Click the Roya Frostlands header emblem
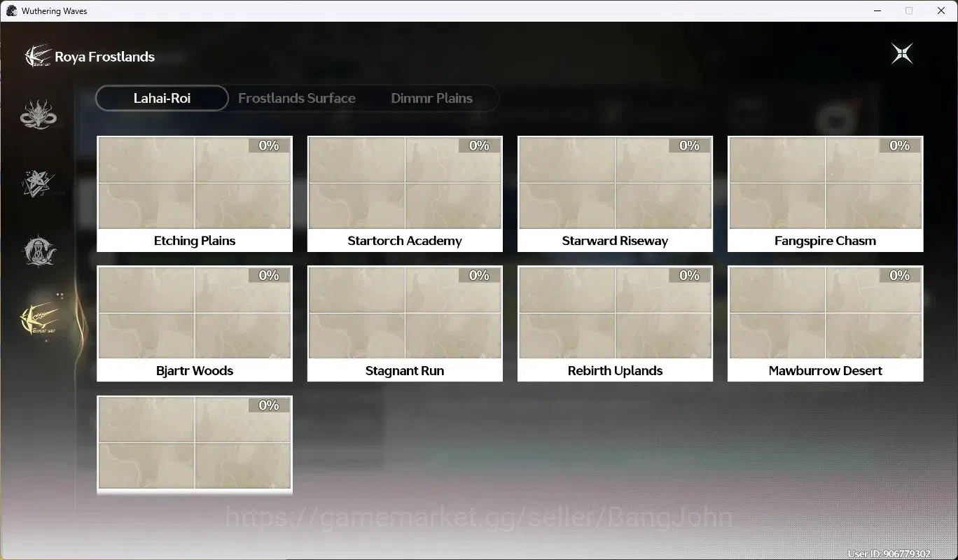The height and width of the screenshot is (560, 958). coord(38,56)
